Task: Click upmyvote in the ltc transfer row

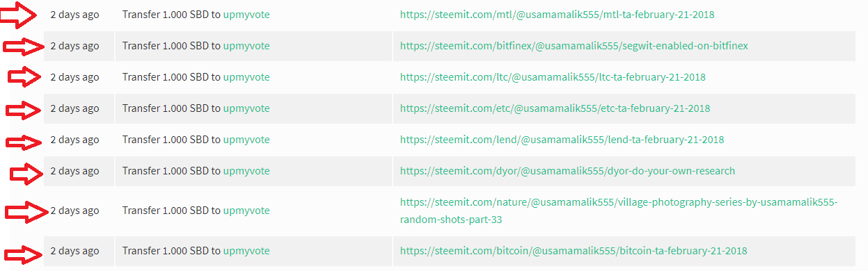Action: 246,77
